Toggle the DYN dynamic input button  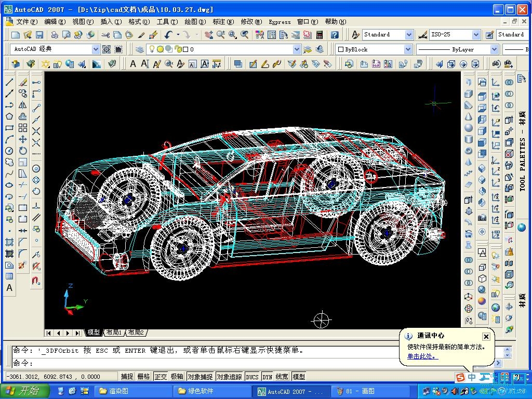coord(267,377)
